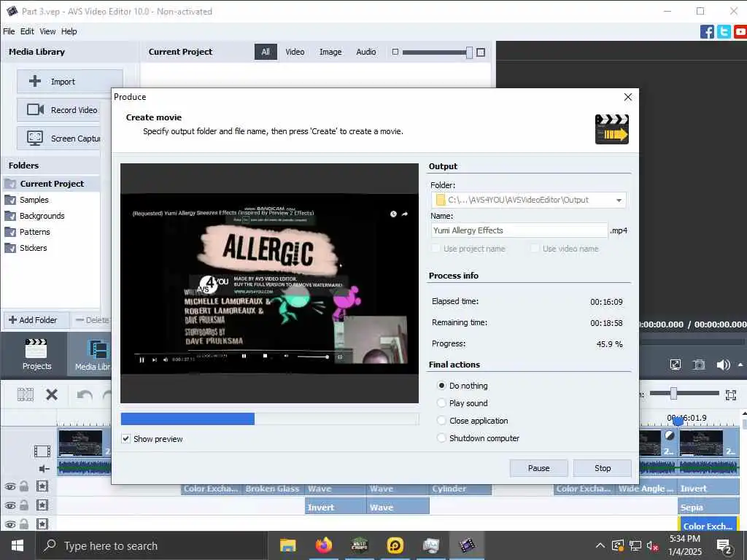Image resolution: width=747 pixels, height=560 pixels.
Task: Select the Close application radio button
Action: tap(441, 421)
